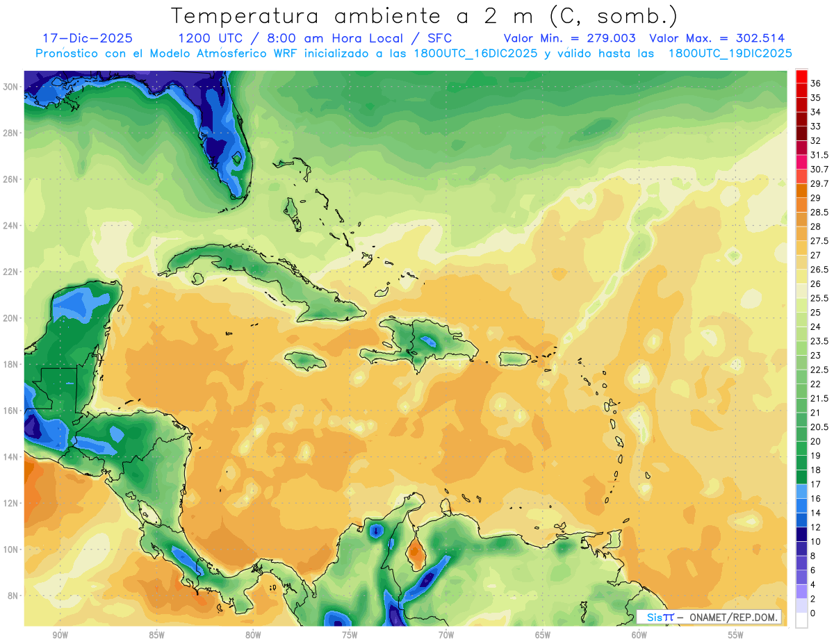This screenshot has width=834, height=644.
Task: Click the 70W longitude label
Action: pos(446,636)
